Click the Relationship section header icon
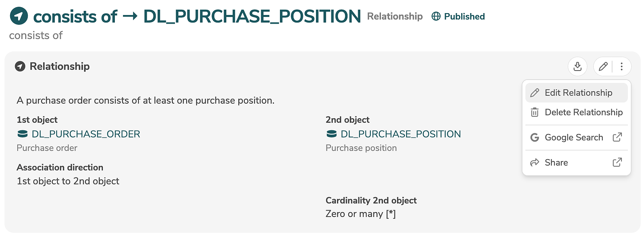 click(x=20, y=66)
